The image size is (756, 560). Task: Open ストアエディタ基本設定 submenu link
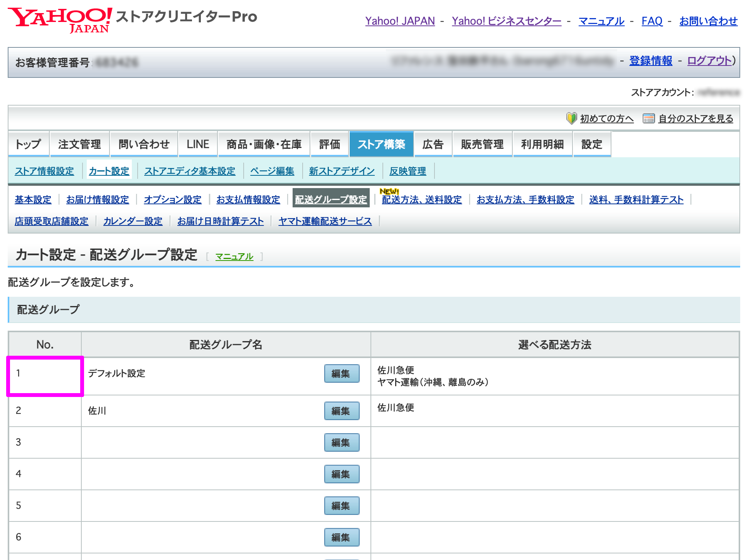pos(190,171)
